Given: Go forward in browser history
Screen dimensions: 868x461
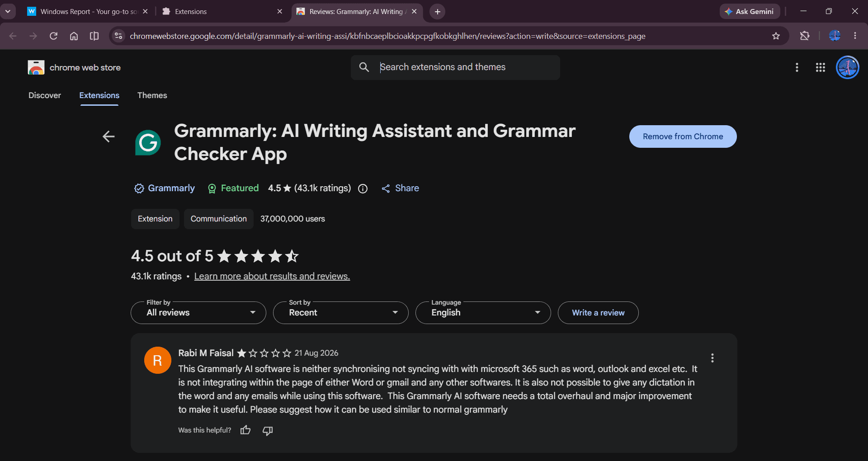Looking at the screenshot, I should 33,36.
